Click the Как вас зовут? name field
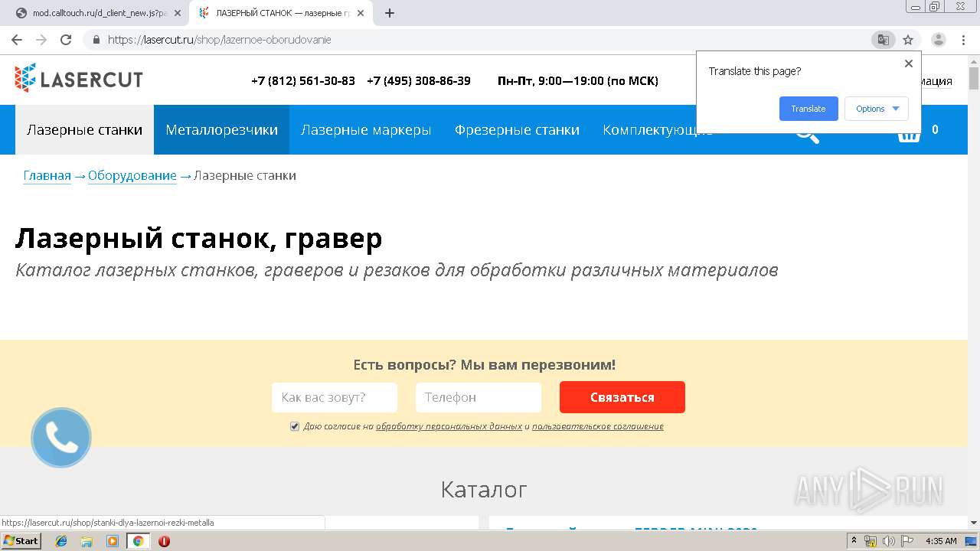The width and height of the screenshot is (980, 551). (335, 397)
